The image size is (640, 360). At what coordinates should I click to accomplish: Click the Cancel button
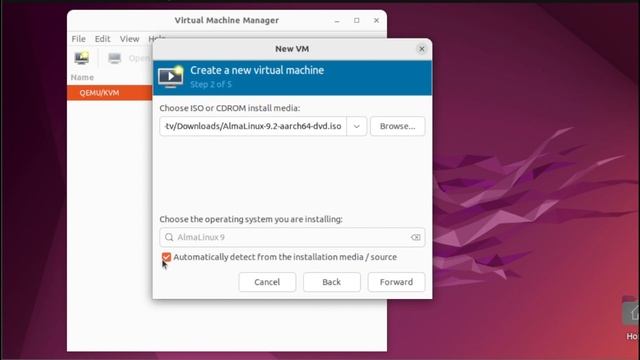[x=267, y=282]
